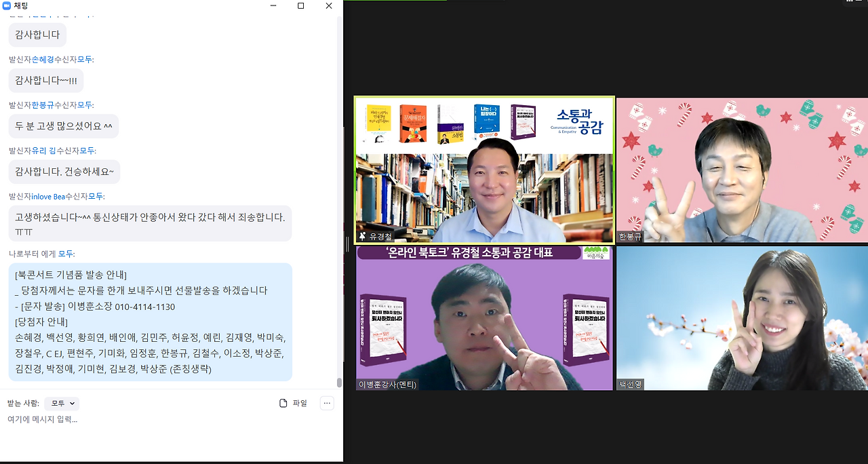868x464 pixels.
Task: Select 이병훈강사(멘티)'s video tile
Action: tap(484, 318)
